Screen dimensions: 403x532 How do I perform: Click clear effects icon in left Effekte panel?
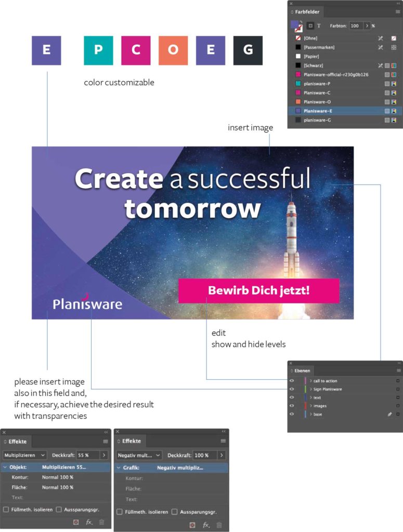76,522
